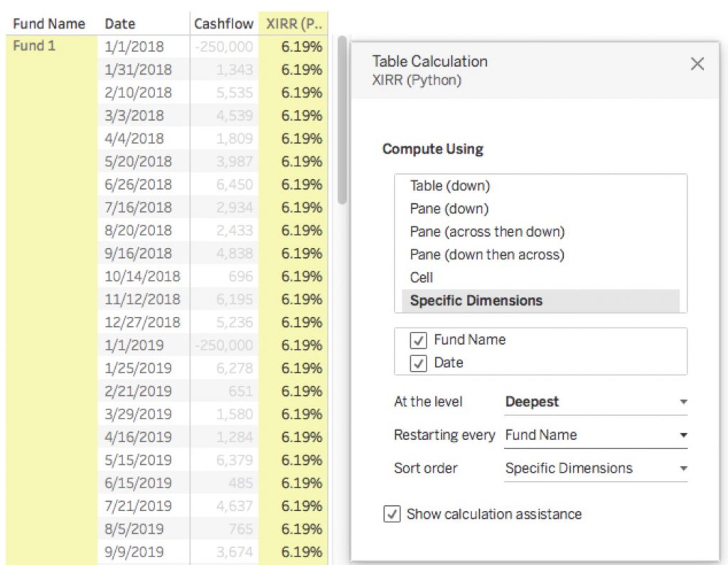Pick Pane (down then across) option
Image resolution: width=728 pixels, height=565 pixels.
click(x=487, y=254)
